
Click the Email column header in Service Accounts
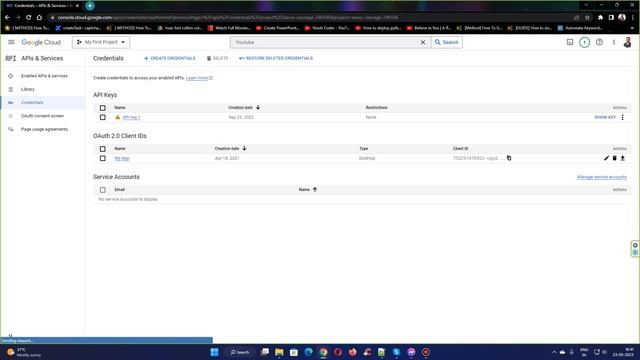tap(119, 190)
